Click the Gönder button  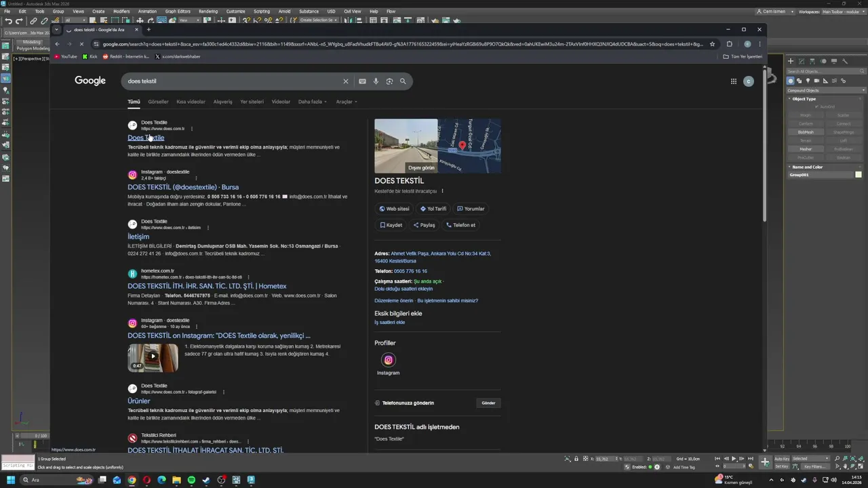[488, 403]
